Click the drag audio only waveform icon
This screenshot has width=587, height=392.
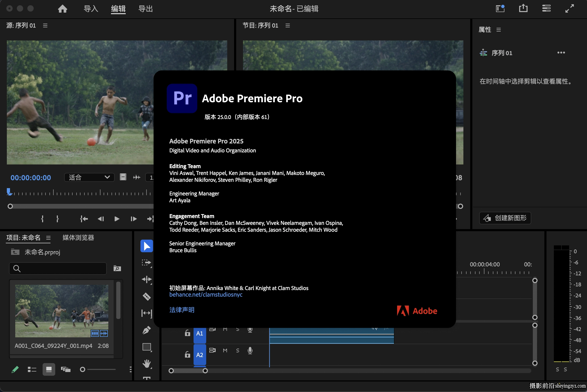(137, 177)
